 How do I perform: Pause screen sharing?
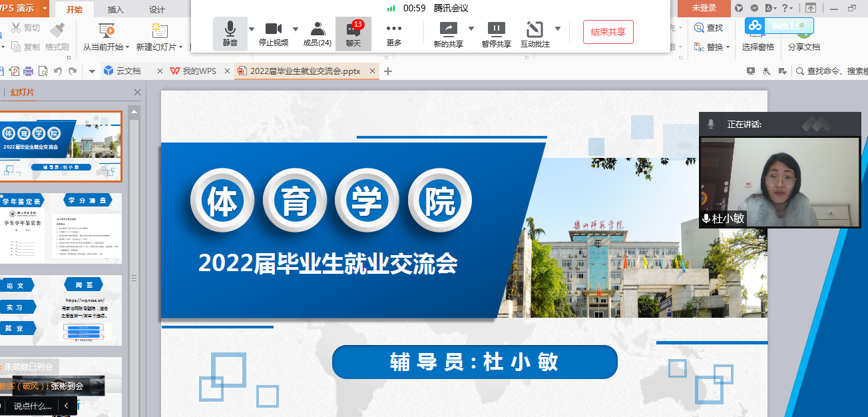point(496,33)
